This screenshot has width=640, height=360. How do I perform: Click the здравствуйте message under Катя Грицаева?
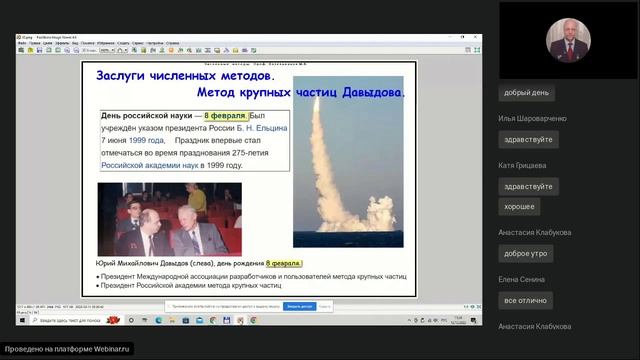(528, 187)
